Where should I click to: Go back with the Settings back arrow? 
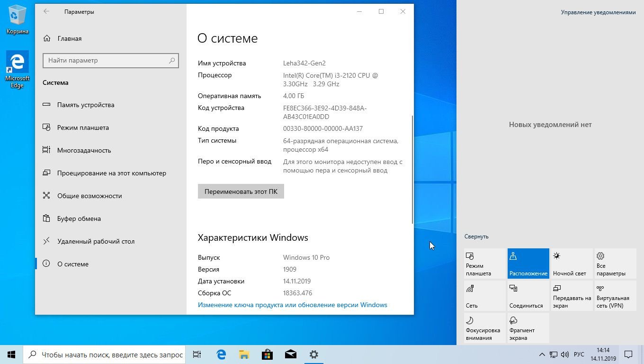[46, 12]
